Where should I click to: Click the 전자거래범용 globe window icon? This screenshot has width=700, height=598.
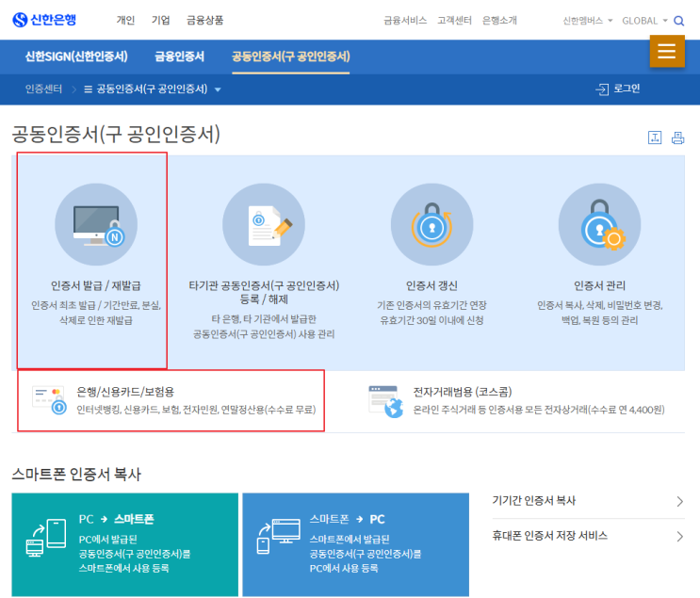tap(385, 401)
